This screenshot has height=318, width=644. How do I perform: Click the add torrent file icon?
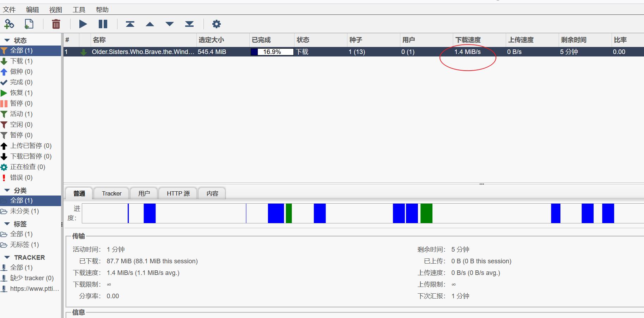point(29,24)
